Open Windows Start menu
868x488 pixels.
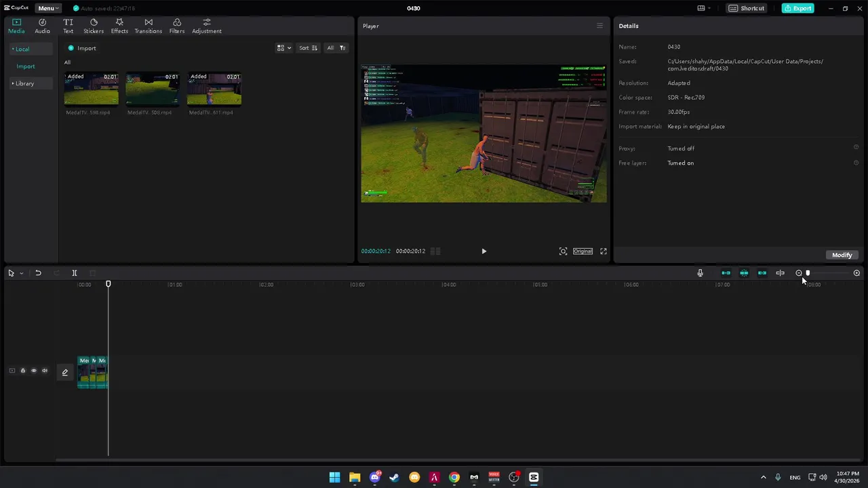(x=334, y=477)
